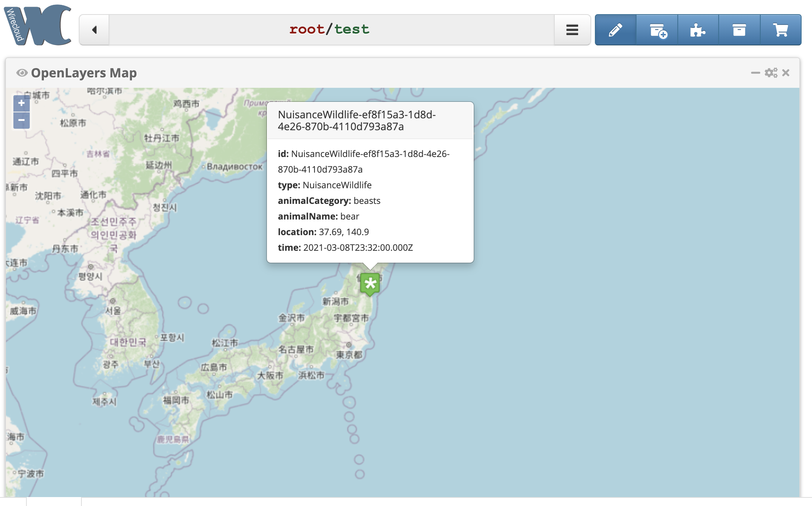Select the test workspace in the breadcrumb

tap(351, 29)
